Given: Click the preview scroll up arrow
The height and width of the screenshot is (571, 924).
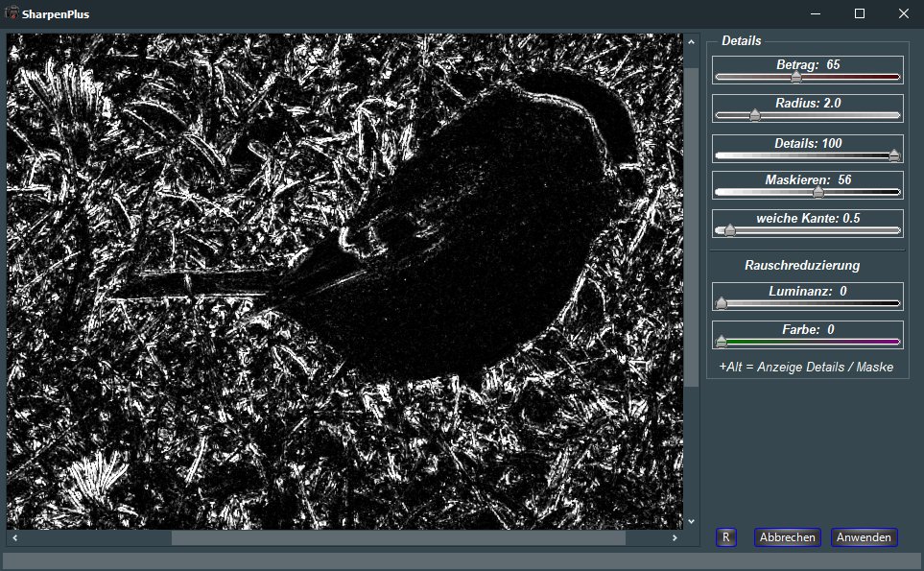Looking at the screenshot, I should (691, 43).
